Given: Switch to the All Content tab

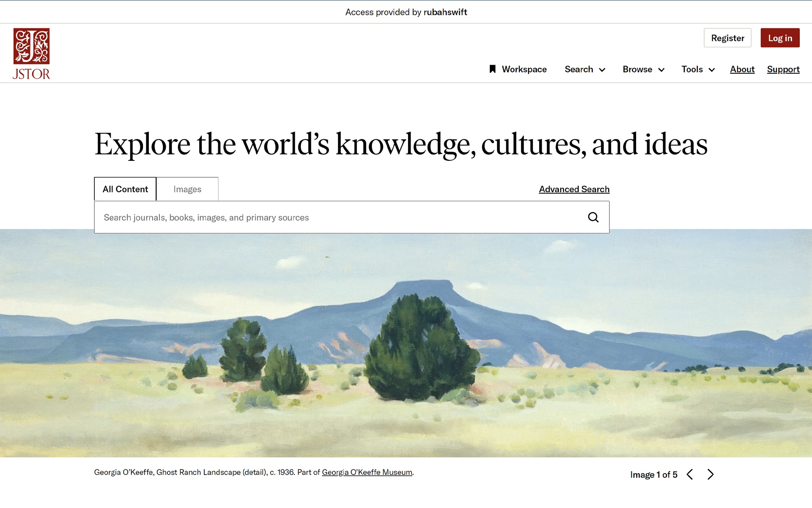Looking at the screenshot, I should click(125, 189).
